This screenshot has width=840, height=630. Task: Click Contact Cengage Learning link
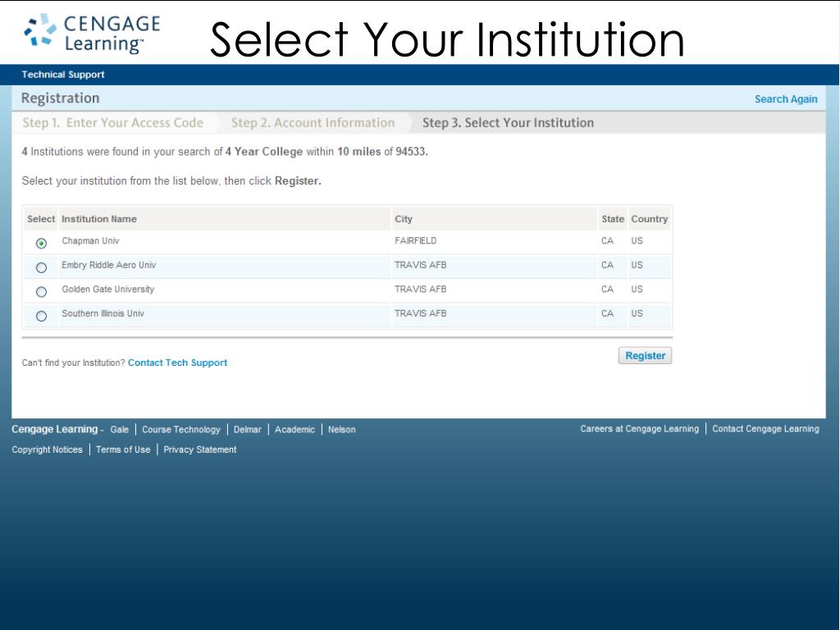(x=765, y=429)
